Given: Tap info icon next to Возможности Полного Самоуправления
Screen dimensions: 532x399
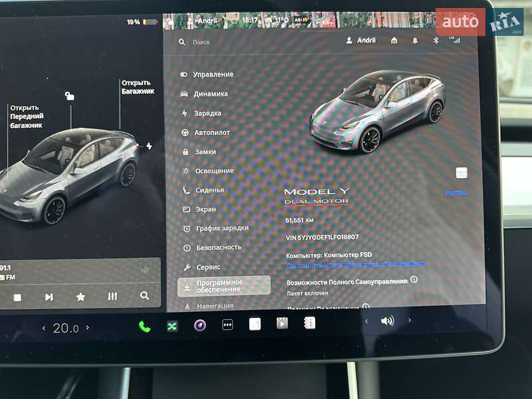Looking at the screenshot, I should point(414,279).
